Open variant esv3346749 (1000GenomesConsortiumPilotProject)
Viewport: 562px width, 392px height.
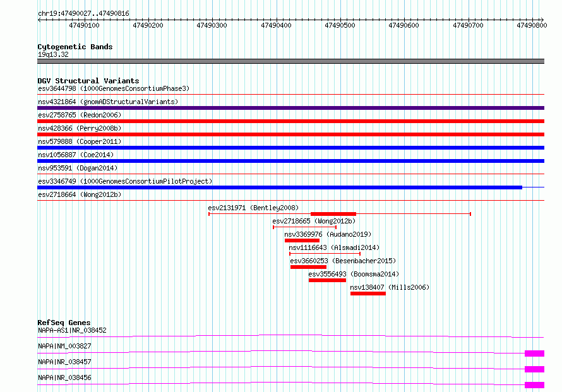(x=125, y=181)
